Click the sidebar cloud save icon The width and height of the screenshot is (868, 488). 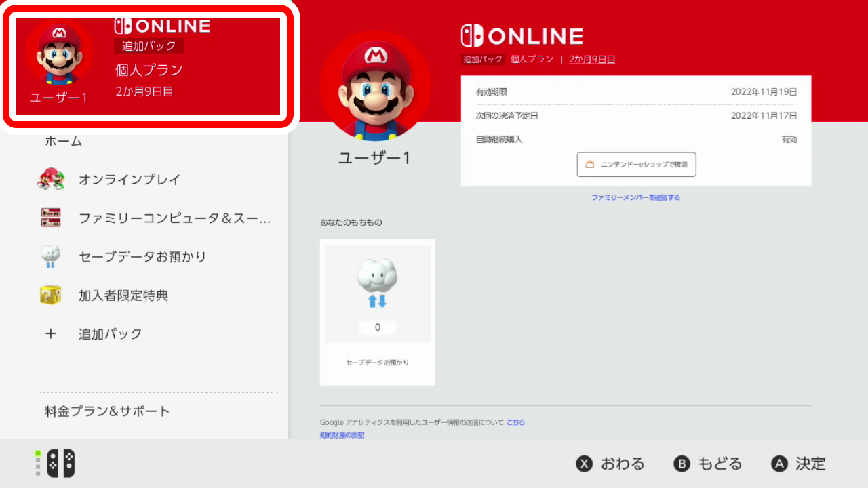50,257
